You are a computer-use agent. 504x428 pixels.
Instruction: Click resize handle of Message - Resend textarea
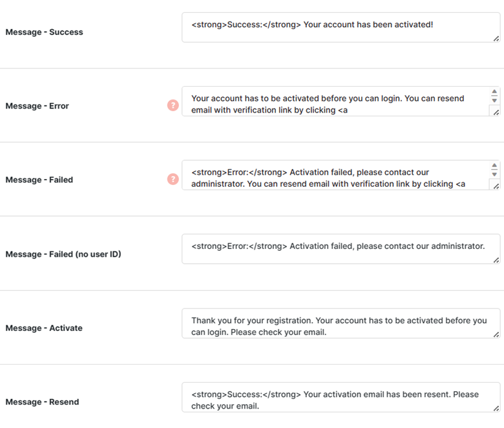[x=496, y=409]
